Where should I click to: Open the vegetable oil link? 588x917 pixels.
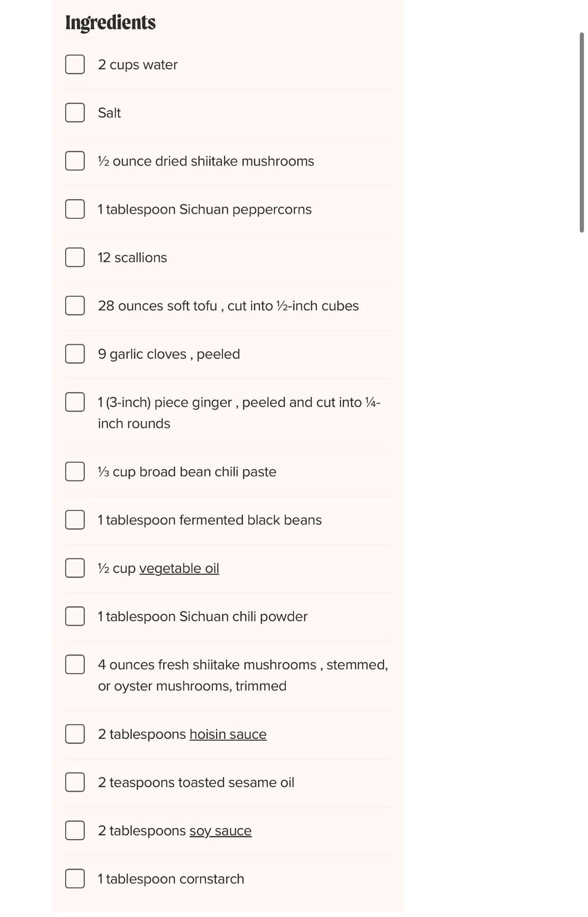[x=179, y=568]
